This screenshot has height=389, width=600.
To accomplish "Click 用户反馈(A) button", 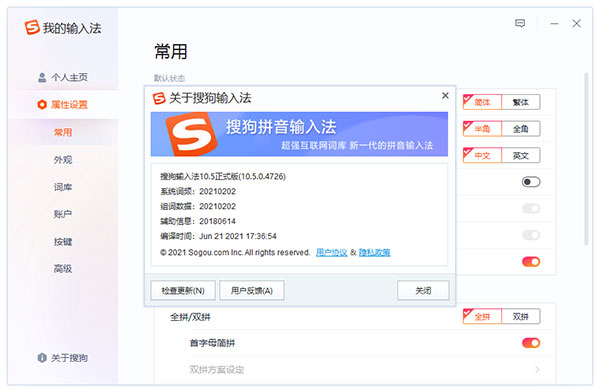I will point(252,291).
